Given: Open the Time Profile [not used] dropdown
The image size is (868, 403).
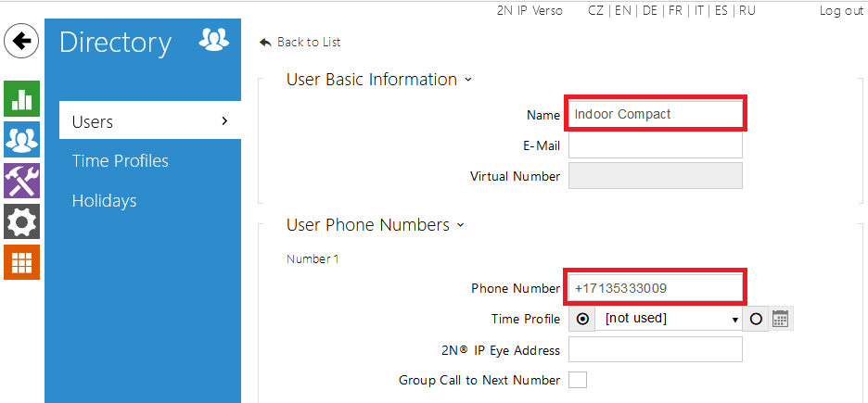Looking at the screenshot, I should click(x=670, y=319).
